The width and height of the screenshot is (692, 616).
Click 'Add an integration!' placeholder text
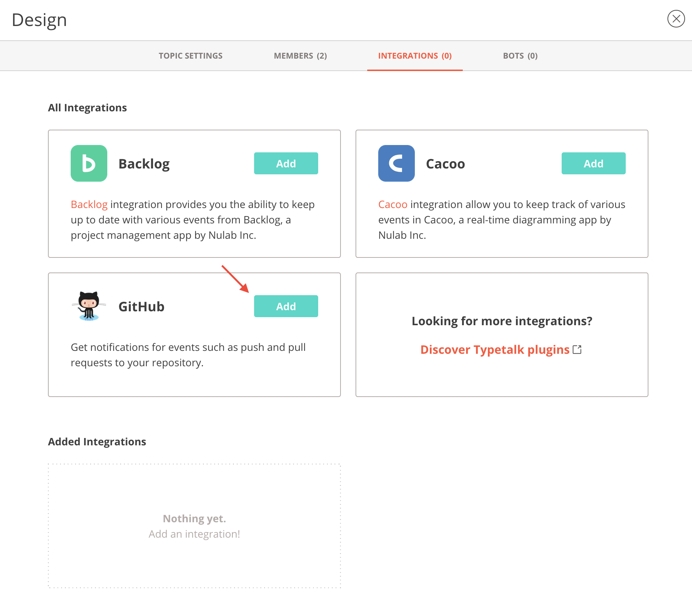(x=194, y=534)
